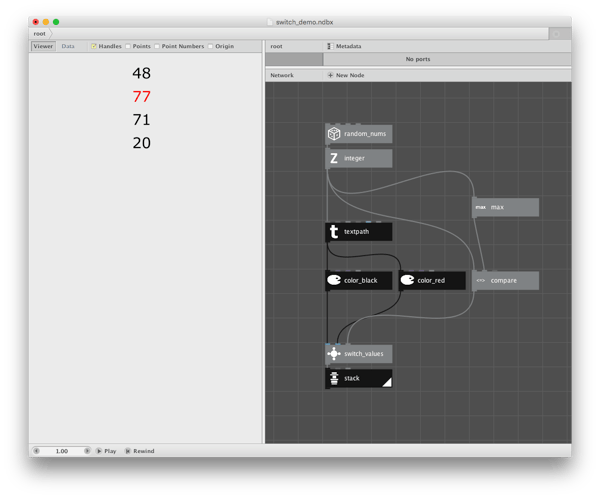
Task: Click the Play triangle icon
Action: pyautogui.click(x=99, y=451)
